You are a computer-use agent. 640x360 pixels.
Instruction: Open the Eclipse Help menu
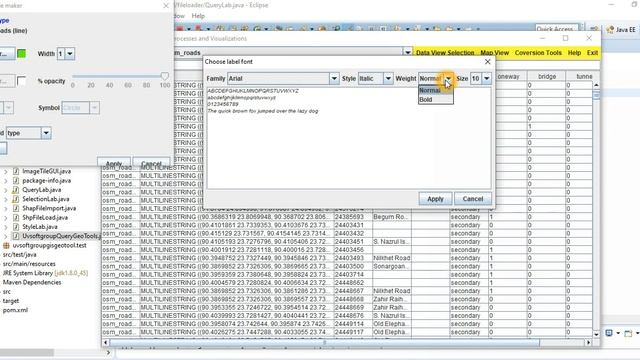[x=198, y=16]
